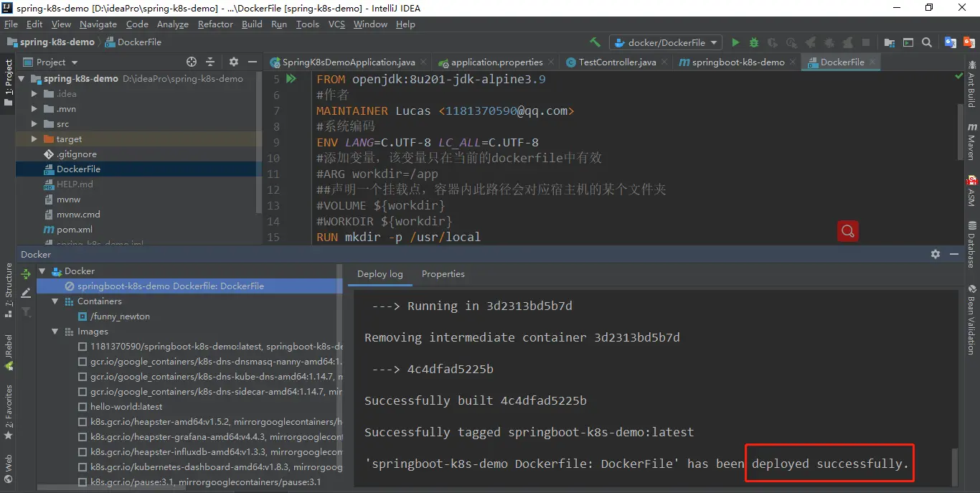Open Search Everywhere magnifier icon
Image resolution: width=980 pixels, height=493 pixels.
pos(927,42)
